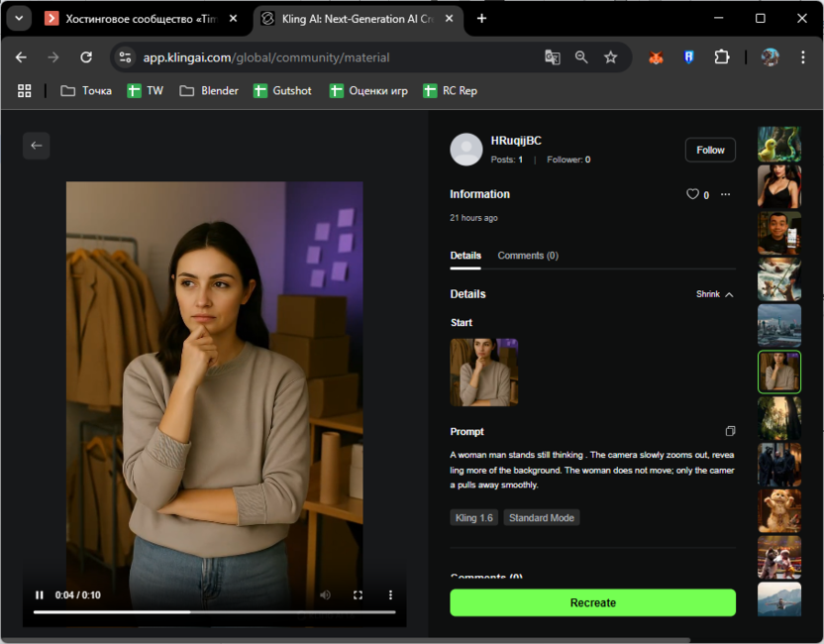Viewport: 824px width, 644px height.
Task: Open the tab search dropdown arrow
Action: point(19,19)
